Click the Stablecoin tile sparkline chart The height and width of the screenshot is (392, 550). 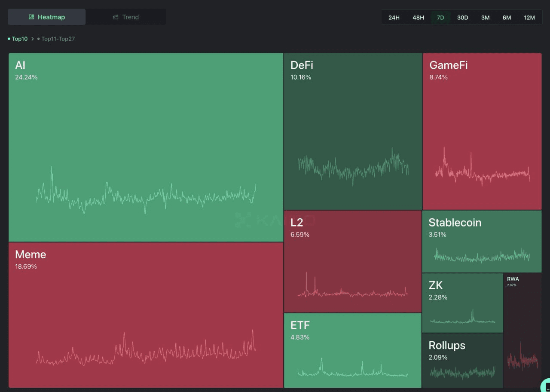(482, 256)
